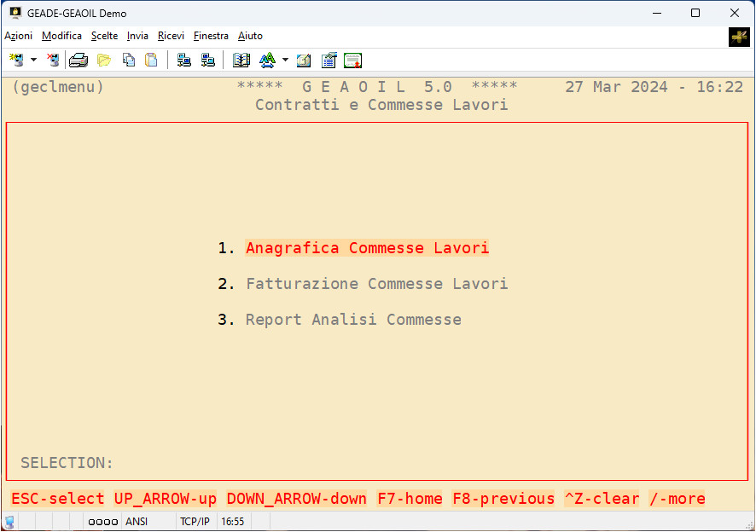Screen dimensions: 756x532
Task: Click the F8-previous key label
Action: pyautogui.click(x=503, y=499)
